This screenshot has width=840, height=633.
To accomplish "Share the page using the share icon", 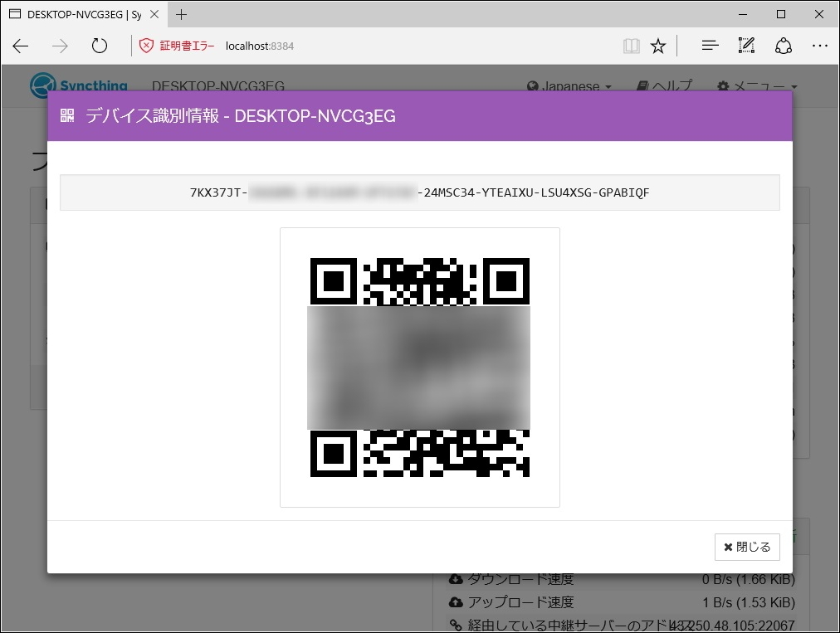I will point(784,46).
